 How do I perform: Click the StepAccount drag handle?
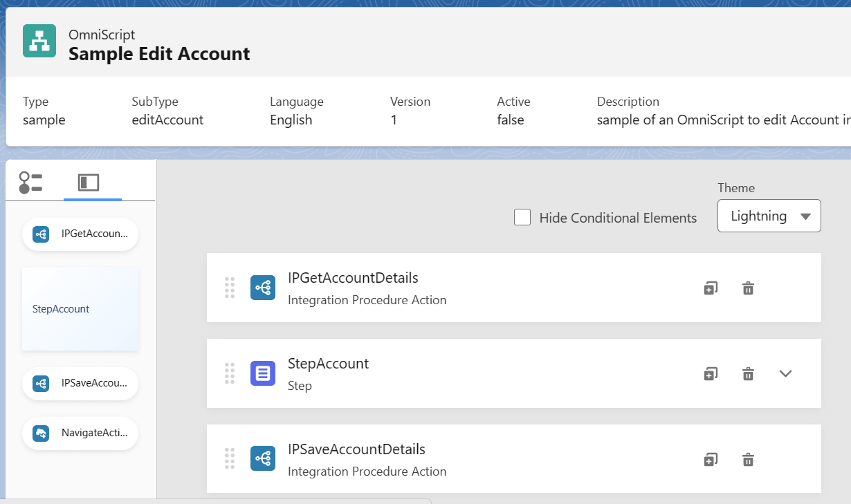coord(230,373)
